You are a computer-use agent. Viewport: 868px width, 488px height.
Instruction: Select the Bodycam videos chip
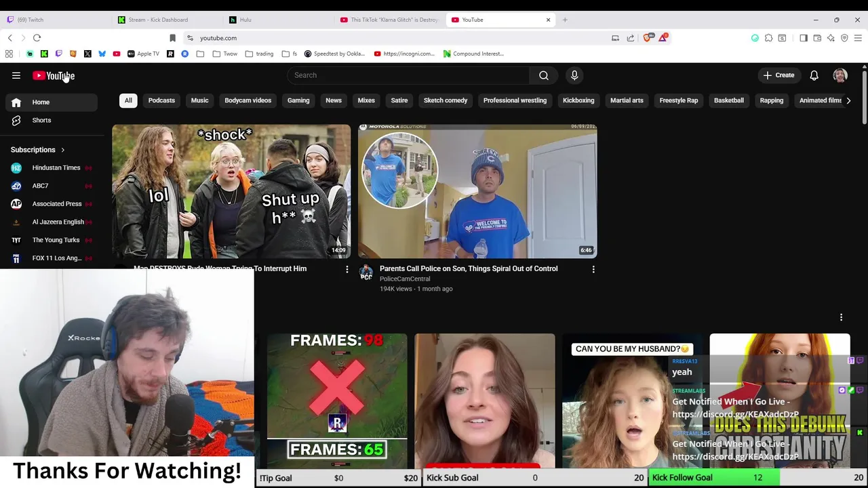tap(248, 100)
